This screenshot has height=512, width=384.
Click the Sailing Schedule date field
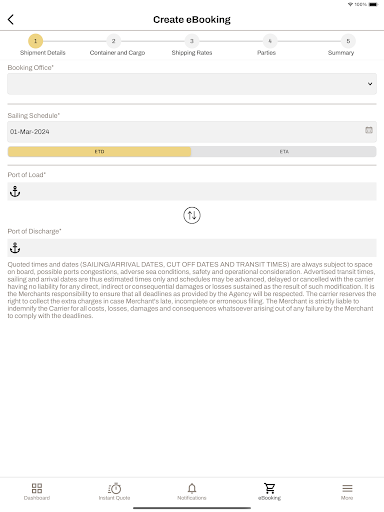point(192,132)
